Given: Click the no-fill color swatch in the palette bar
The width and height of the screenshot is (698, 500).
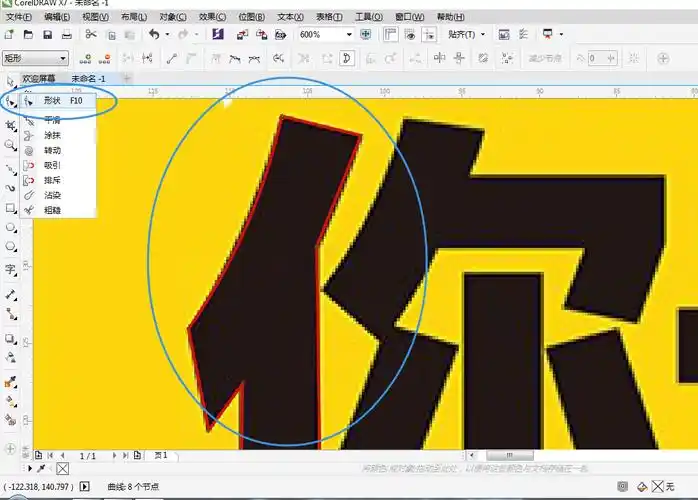Looking at the screenshot, I should point(62,468).
